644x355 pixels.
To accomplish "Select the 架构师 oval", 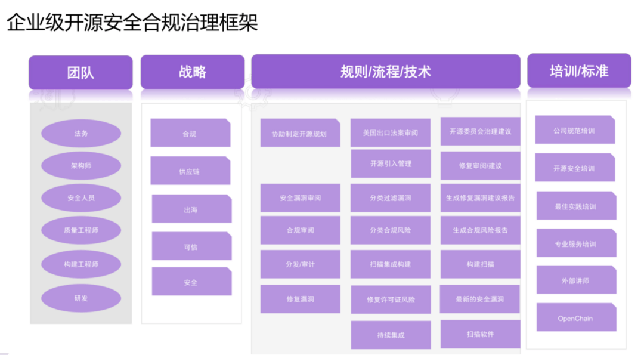I will [x=81, y=166].
